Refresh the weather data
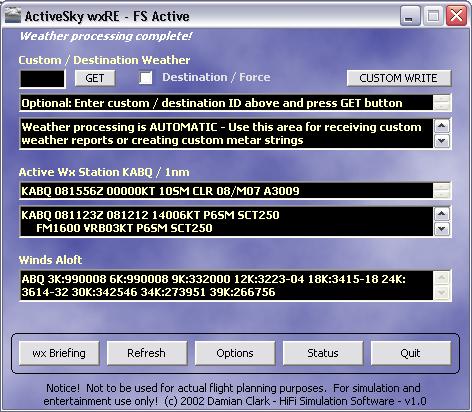 pos(147,353)
